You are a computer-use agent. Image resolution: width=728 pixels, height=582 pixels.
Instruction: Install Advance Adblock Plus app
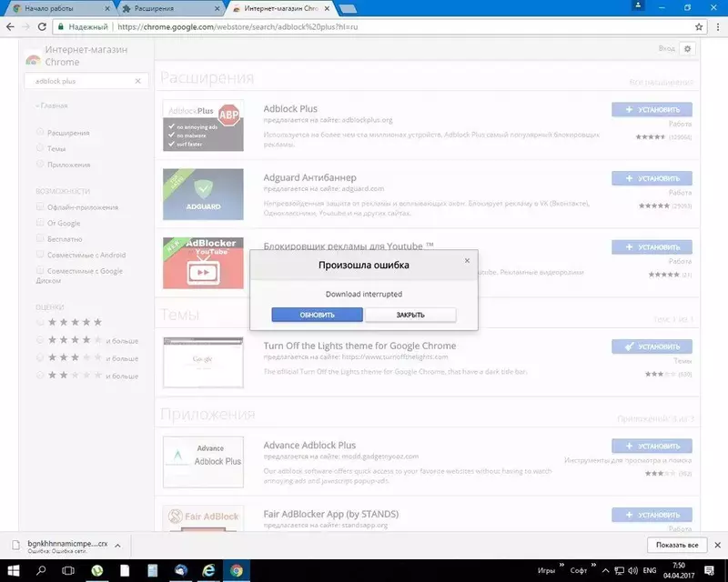[x=652, y=446]
